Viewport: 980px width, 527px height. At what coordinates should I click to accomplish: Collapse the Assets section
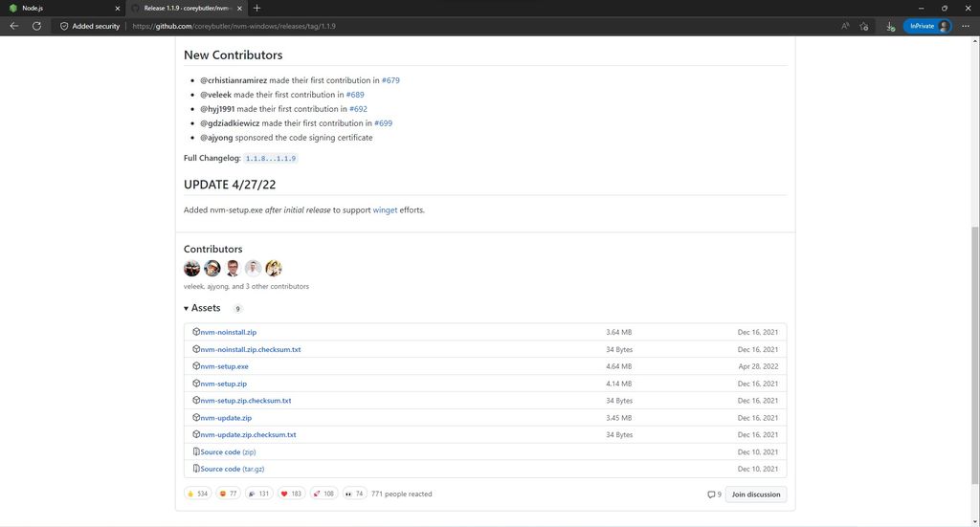[x=202, y=308]
